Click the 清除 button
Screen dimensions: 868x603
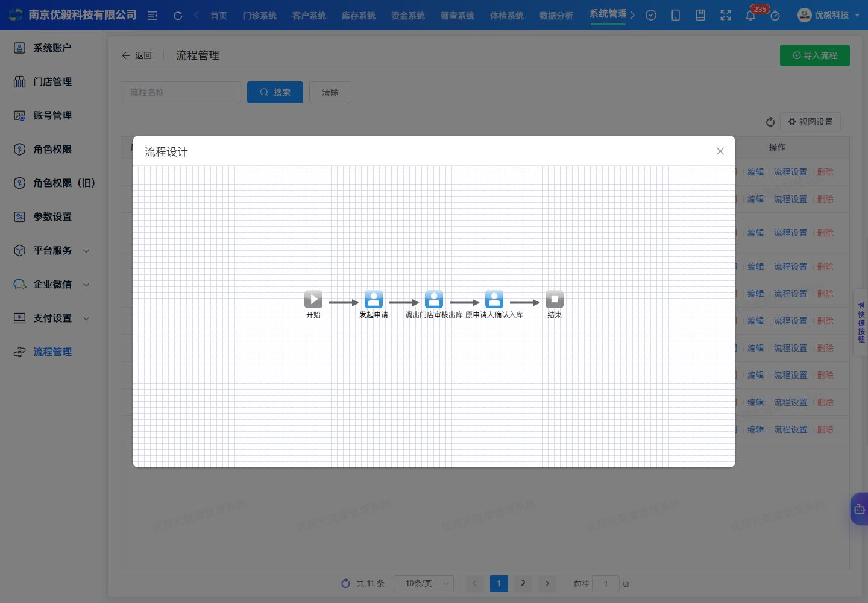(x=330, y=92)
